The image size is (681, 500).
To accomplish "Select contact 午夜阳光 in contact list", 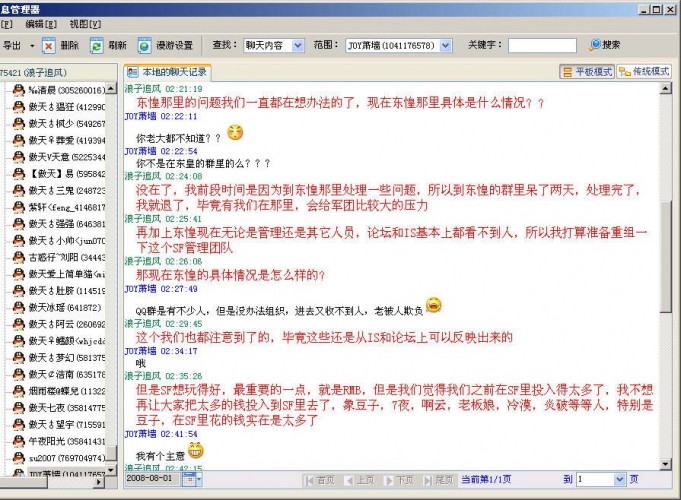I will click(58, 440).
